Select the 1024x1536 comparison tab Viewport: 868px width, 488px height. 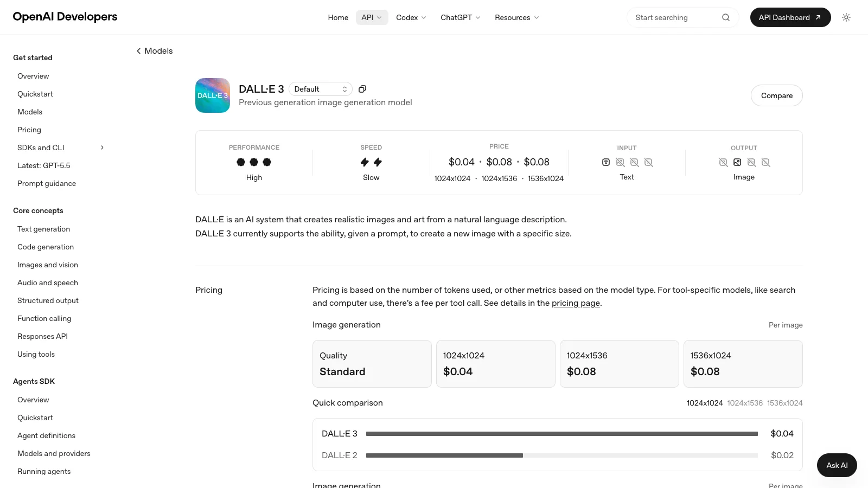point(745,403)
